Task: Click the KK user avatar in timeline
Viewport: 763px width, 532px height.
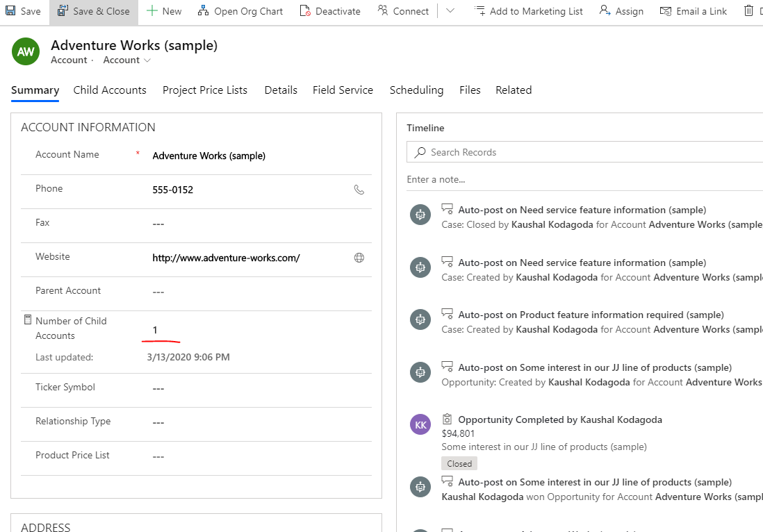Action: point(420,424)
